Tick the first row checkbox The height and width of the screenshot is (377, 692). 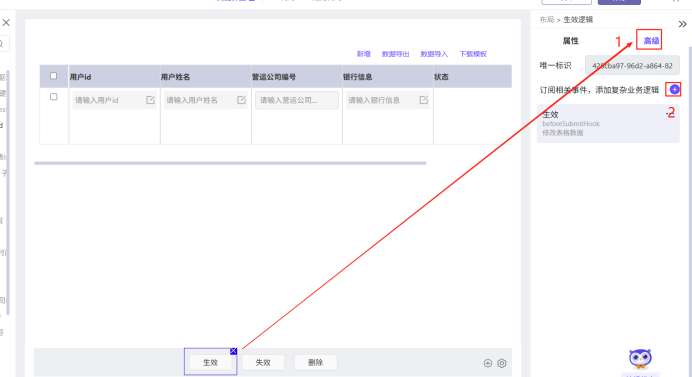point(53,97)
